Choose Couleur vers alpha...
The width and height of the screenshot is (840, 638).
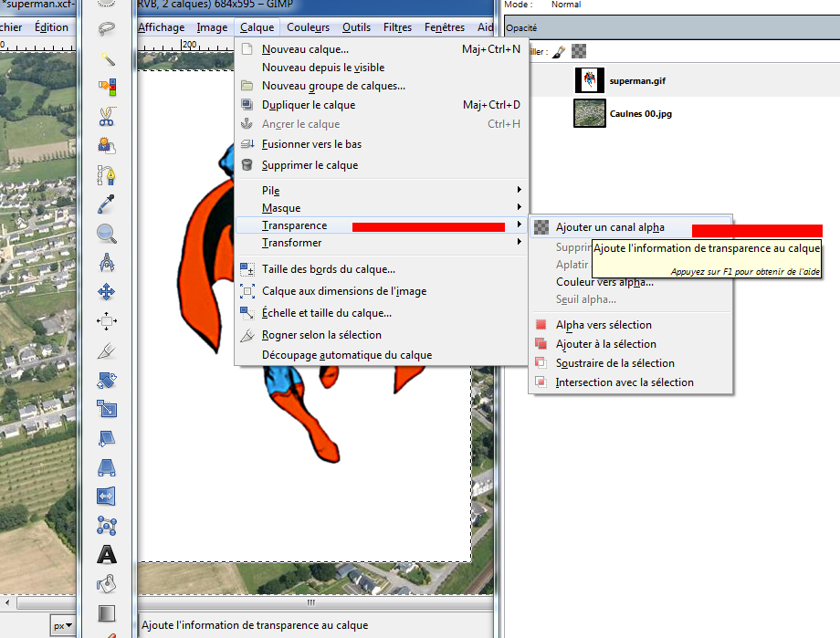(604, 282)
